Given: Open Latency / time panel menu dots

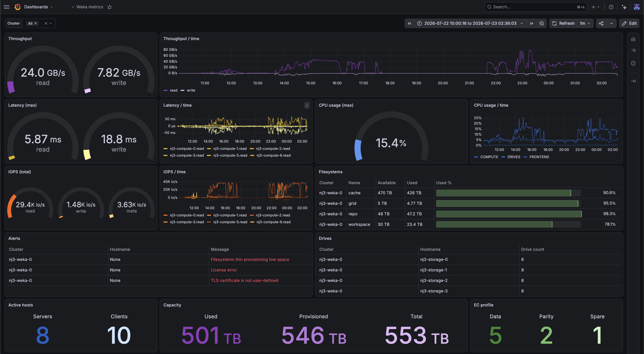Looking at the screenshot, I should 307,106.
